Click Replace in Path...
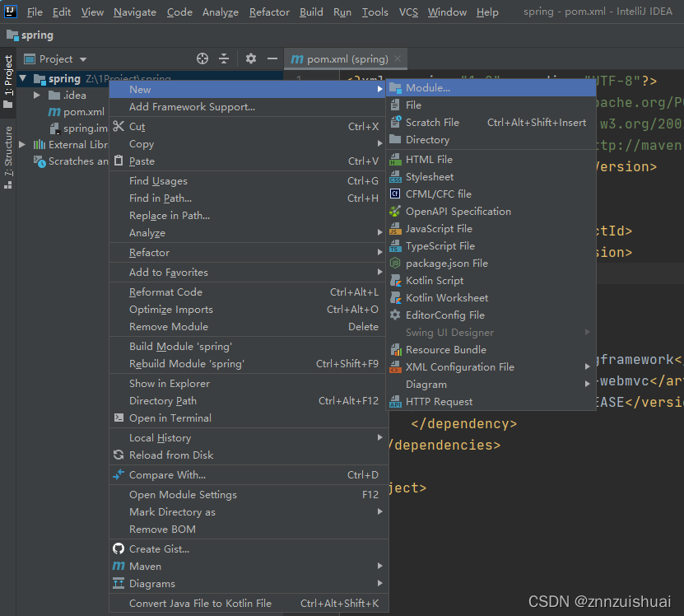 pos(249,216)
